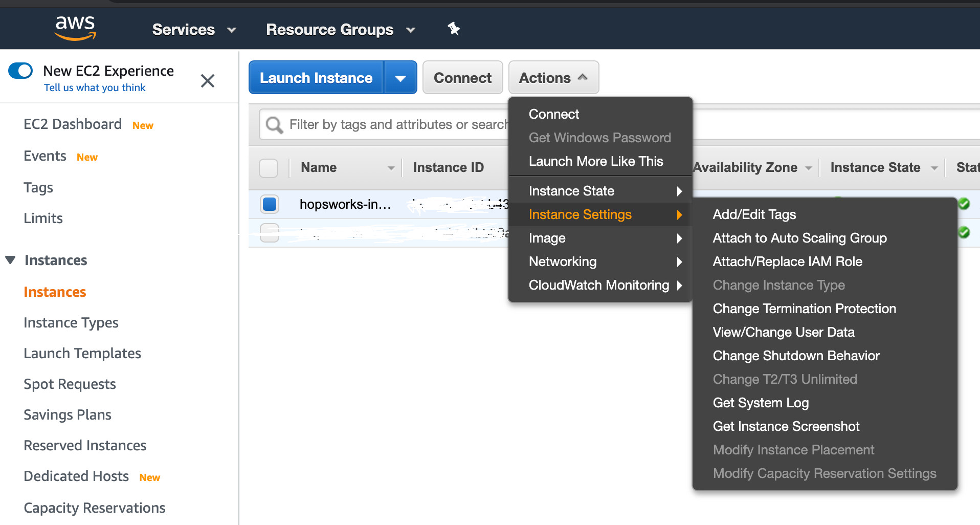The width and height of the screenshot is (980, 525).
Task: Click the hopsworks-in... instance name cell
Action: click(345, 204)
